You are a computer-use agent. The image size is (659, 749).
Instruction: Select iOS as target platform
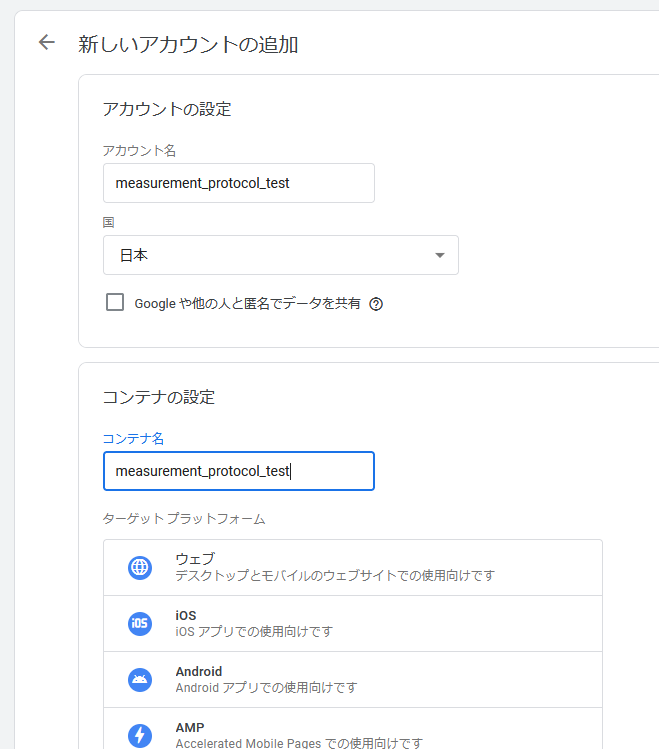click(353, 623)
